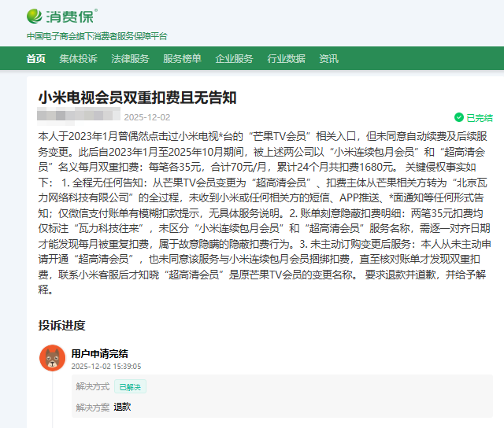Click the 已完结 status label
Image resolution: width=504 pixels, height=428 pixels.
coord(480,117)
